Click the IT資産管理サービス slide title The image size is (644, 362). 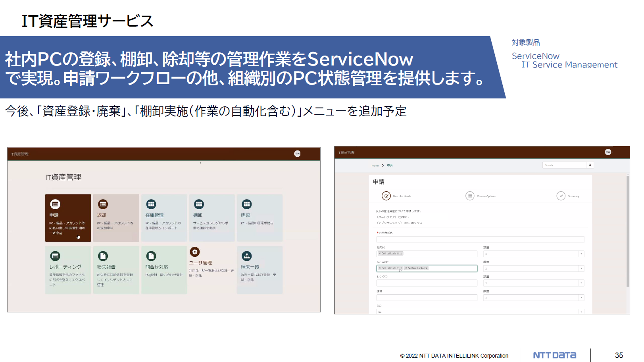pos(87,21)
